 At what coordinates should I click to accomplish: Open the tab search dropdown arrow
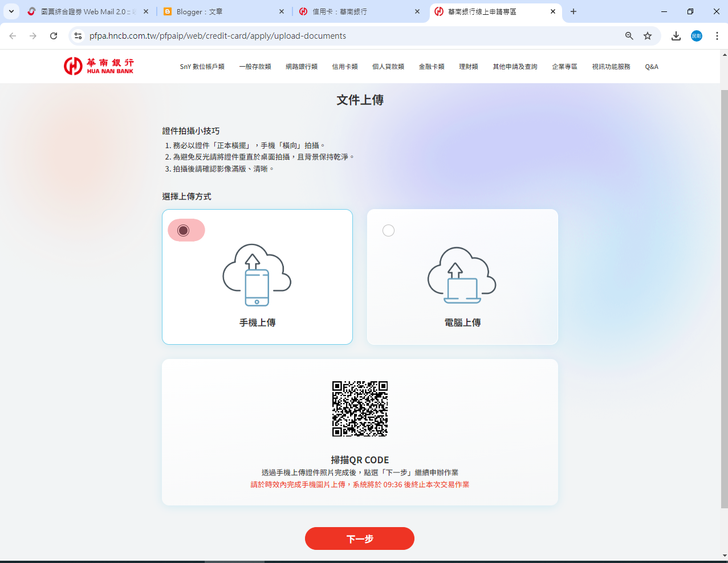pyautogui.click(x=11, y=11)
